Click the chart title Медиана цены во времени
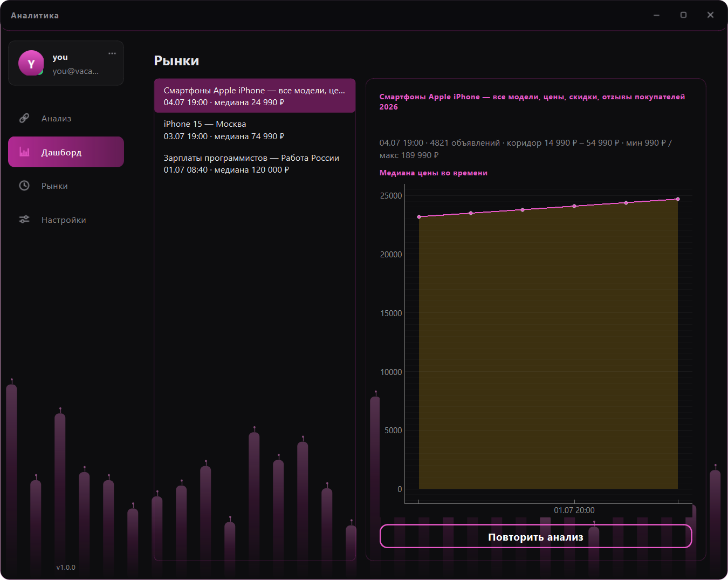Viewport: 728px width, 580px height. click(433, 173)
